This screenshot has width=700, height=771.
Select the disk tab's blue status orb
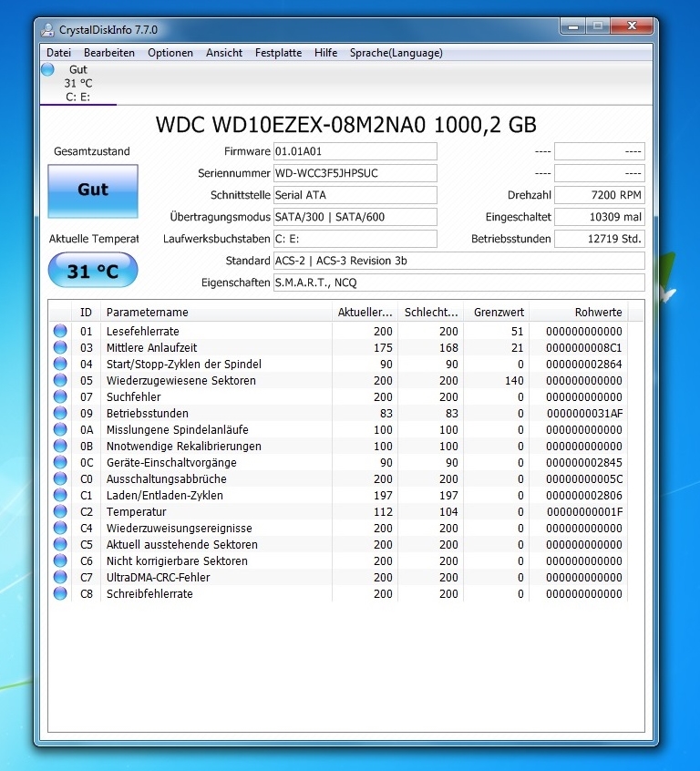click(x=47, y=69)
